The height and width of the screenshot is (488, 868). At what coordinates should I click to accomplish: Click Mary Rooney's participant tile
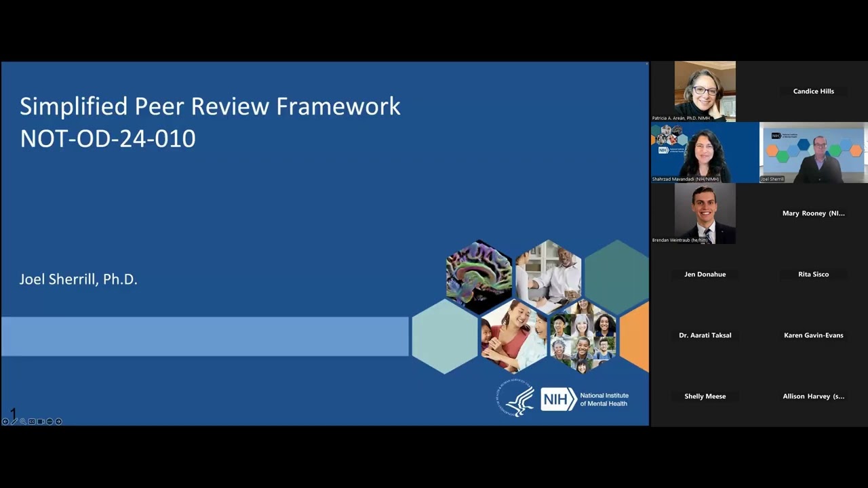point(813,213)
